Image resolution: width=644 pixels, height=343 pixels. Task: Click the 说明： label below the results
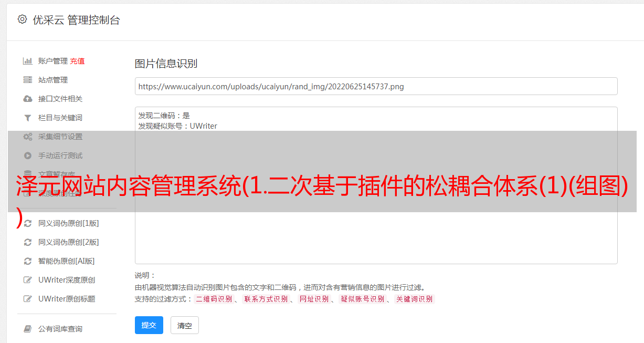pyautogui.click(x=145, y=275)
